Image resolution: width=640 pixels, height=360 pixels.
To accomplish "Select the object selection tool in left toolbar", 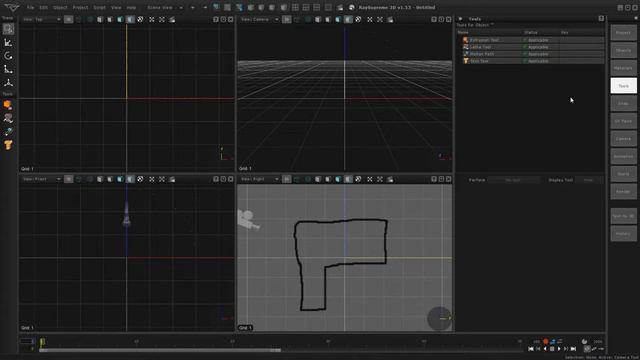I will click(8, 29).
